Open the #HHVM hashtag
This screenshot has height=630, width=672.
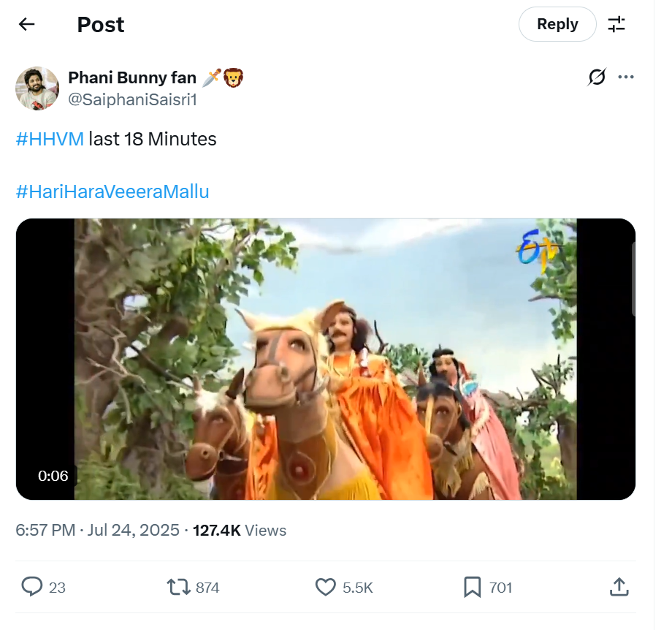pos(50,139)
